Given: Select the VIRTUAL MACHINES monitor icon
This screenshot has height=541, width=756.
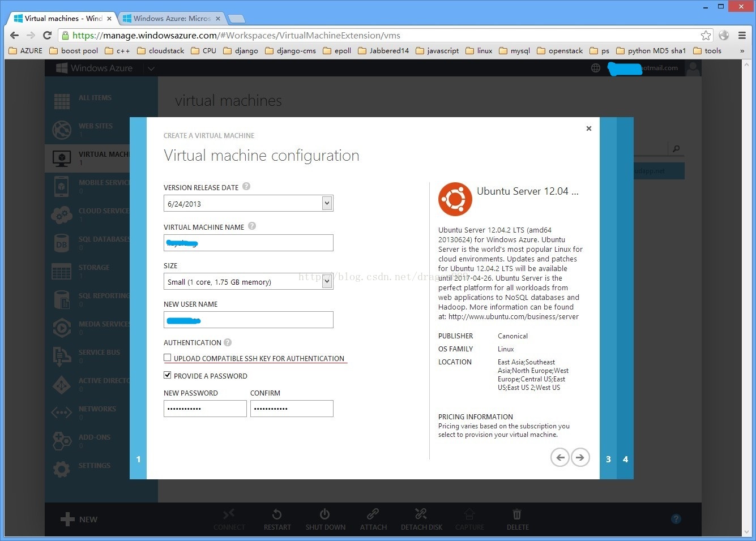Looking at the screenshot, I should coord(62,158).
